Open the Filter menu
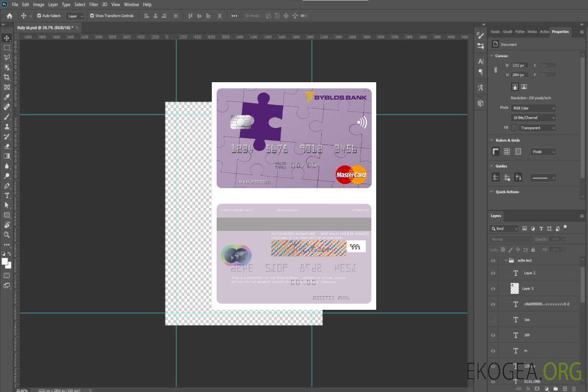This screenshot has height=392, width=588. (x=94, y=4)
